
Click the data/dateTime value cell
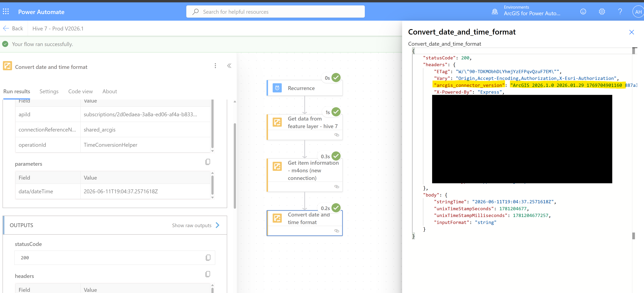coord(145,191)
